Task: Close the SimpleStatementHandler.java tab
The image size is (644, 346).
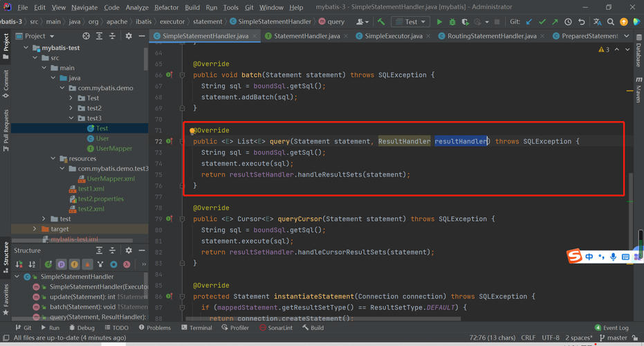Action: (x=255, y=36)
